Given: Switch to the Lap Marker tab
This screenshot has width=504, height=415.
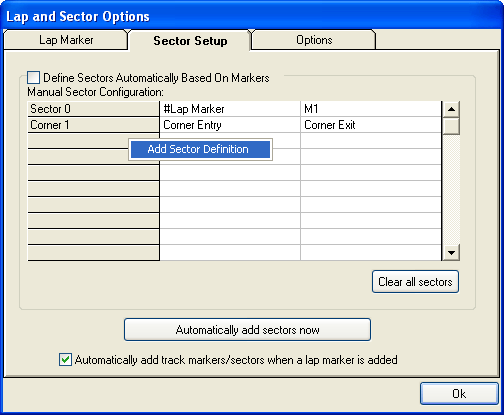Looking at the screenshot, I should (66, 40).
